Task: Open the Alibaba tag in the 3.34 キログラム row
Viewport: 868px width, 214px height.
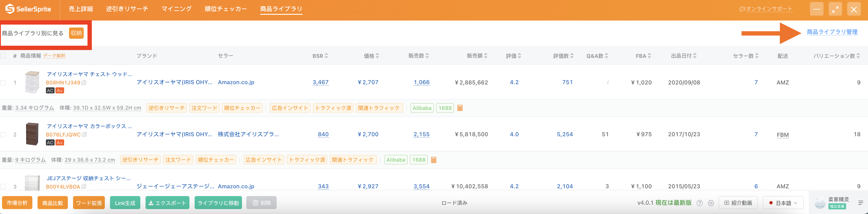Action: [x=422, y=108]
